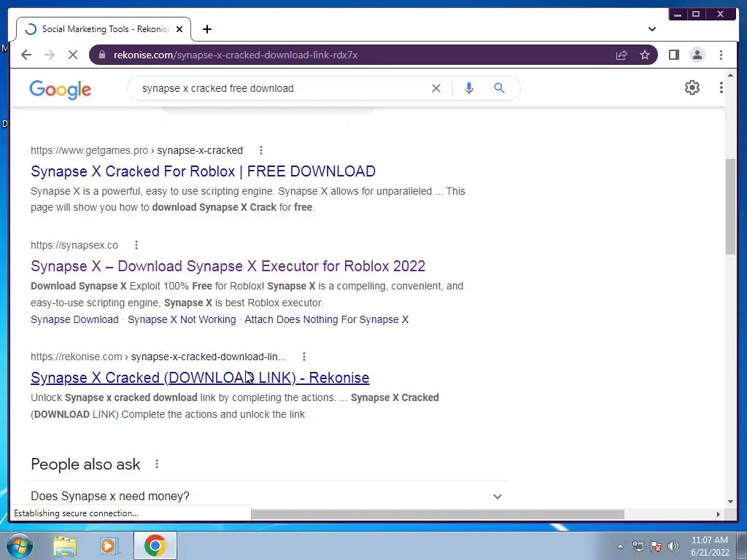Click the address bar URL
747x560 pixels.
click(x=236, y=55)
